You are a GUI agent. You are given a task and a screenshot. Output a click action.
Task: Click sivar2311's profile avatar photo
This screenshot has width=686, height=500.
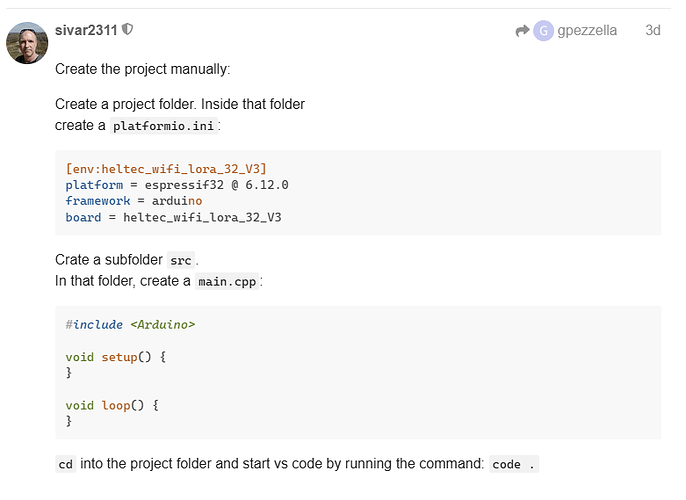(27, 43)
